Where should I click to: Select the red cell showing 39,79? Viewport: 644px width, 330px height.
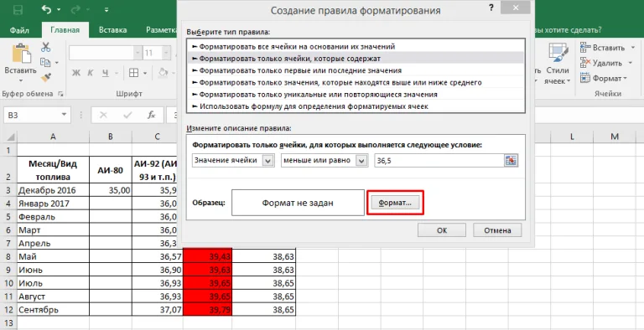click(207, 309)
